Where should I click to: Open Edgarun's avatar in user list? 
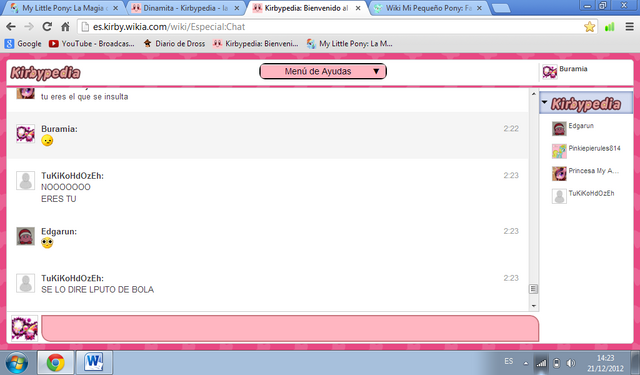click(x=559, y=128)
